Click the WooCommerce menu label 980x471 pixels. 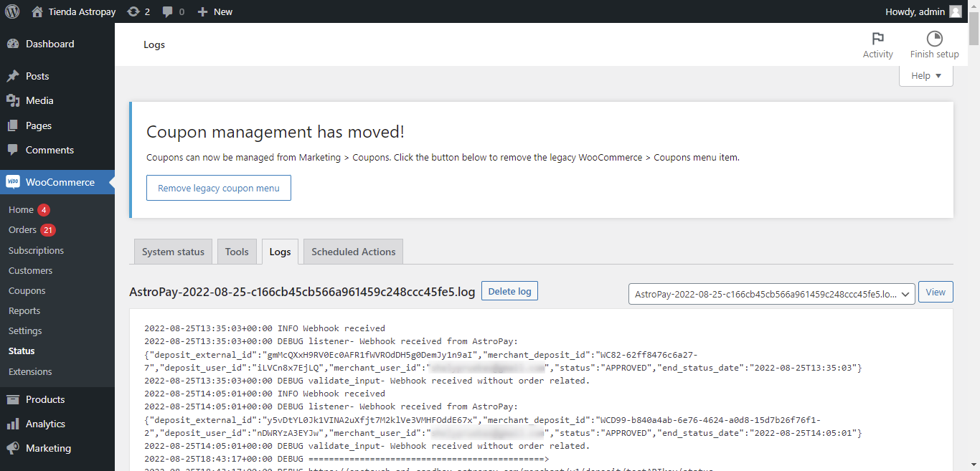[60, 182]
